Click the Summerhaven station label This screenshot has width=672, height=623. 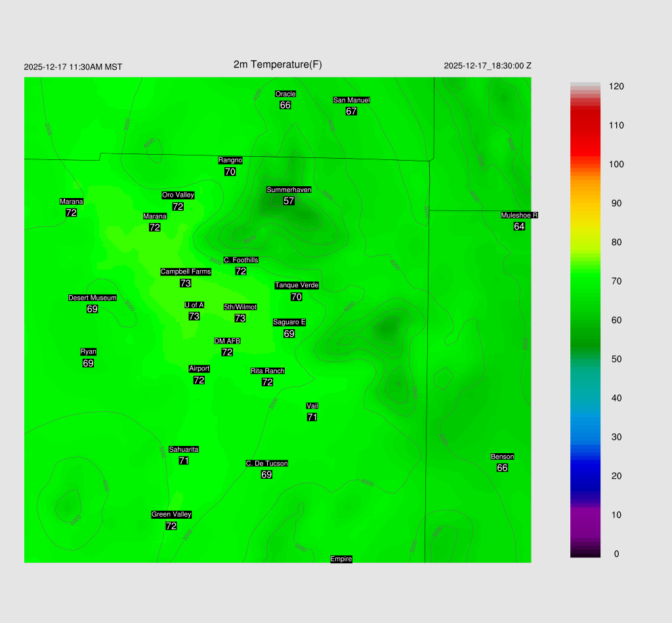289,190
